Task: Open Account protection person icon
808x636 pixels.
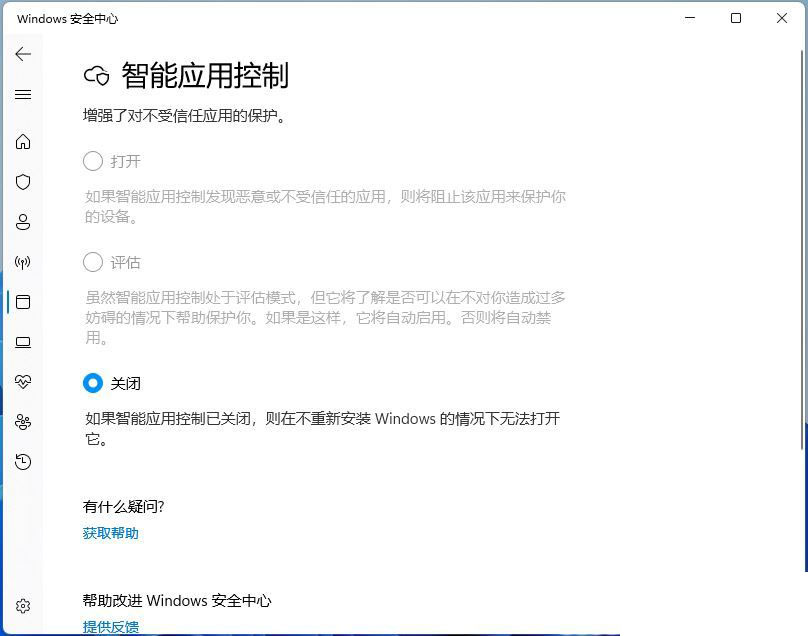Action: click(x=23, y=222)
